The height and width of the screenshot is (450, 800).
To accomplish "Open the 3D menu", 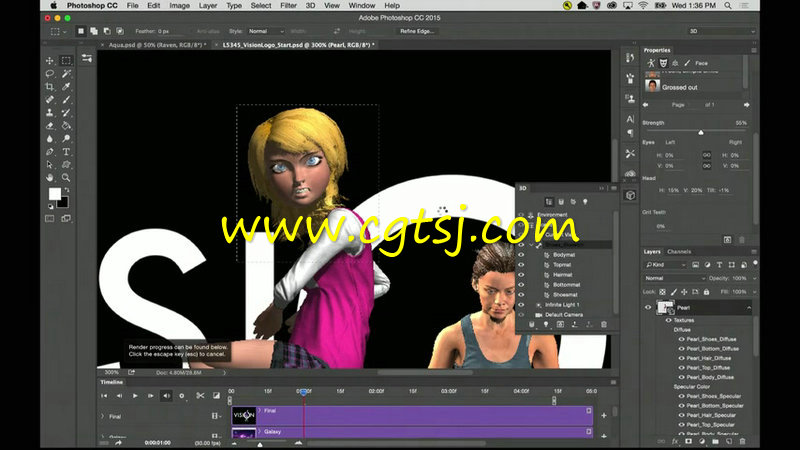I will 310,6.
